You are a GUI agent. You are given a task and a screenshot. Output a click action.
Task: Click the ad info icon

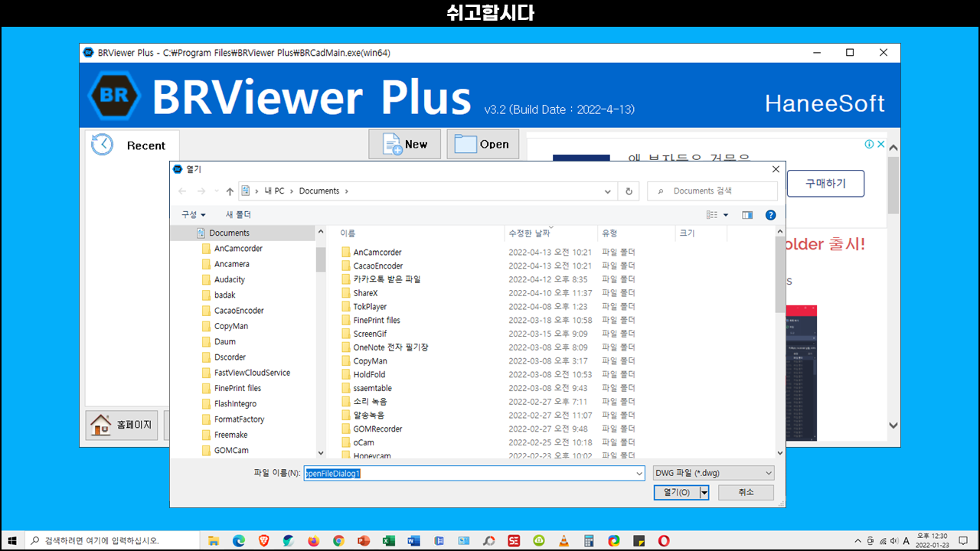[869, 144]
